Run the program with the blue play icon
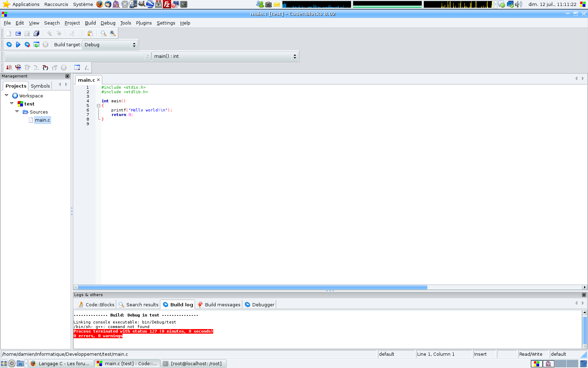The width and height of the screenshot is (588, 368). point(18,45)
